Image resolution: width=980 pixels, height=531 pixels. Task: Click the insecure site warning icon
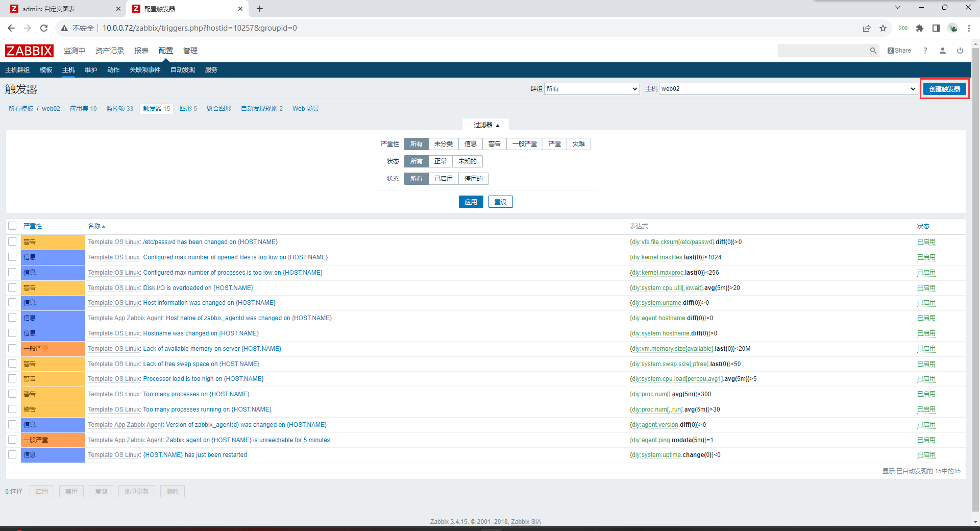click(64, 28)
